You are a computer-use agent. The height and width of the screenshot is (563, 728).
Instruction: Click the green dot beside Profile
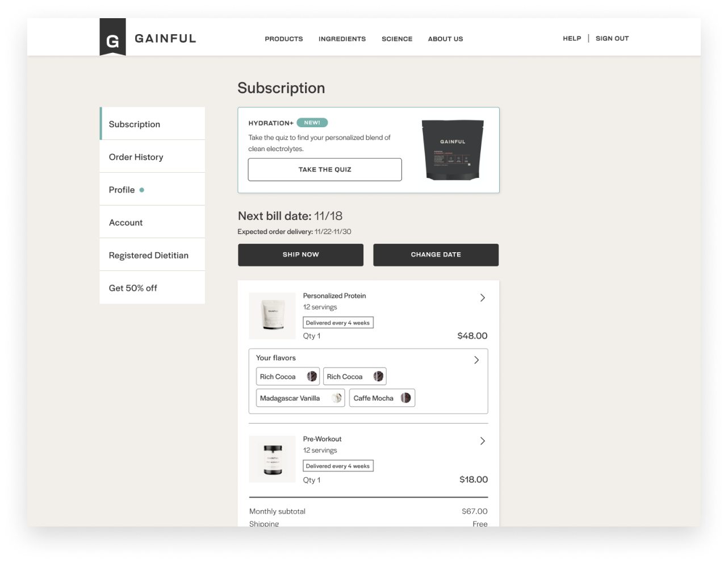(142, 190)
